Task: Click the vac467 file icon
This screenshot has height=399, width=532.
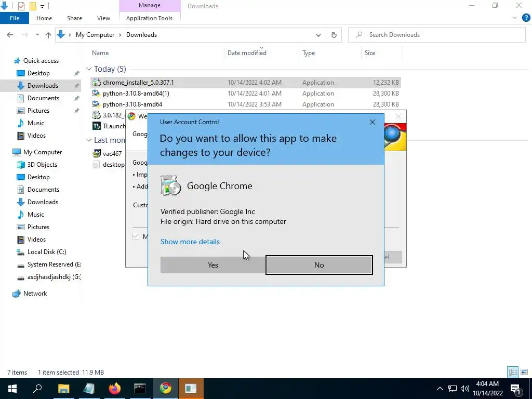Action: pyautogui.click(x=96, y=153)
